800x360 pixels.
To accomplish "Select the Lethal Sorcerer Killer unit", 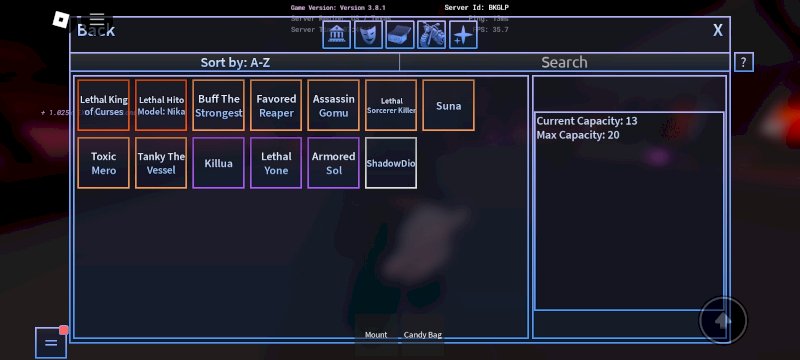I will click(x=391, y=105).
